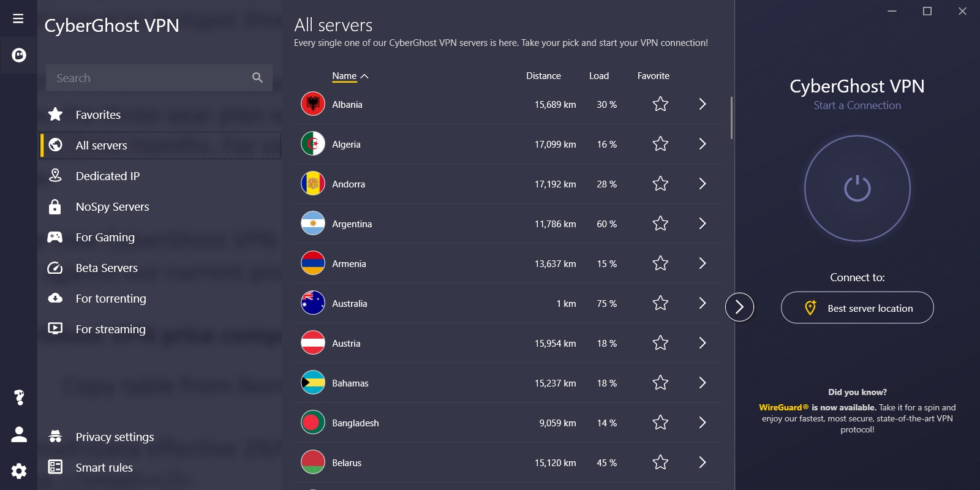Click the server list scrollbar
This screenshot has height=490, width=980.
(731, 118)
